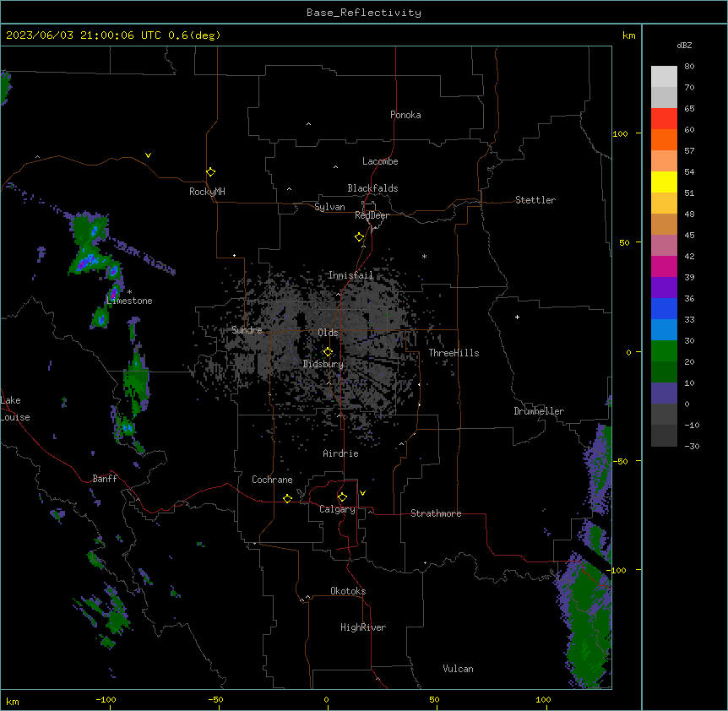Click the RockyMH label

click(x=207, y=192)
